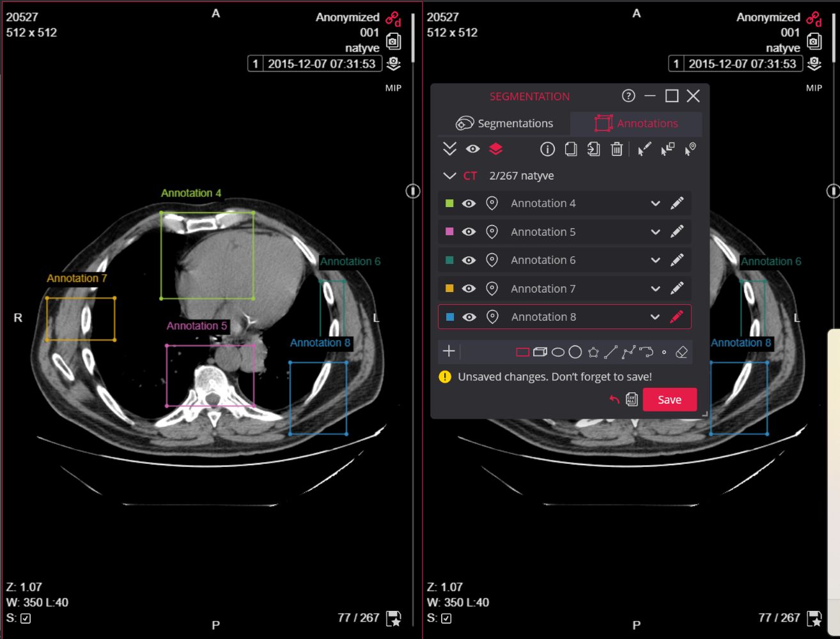Expand Annotation 5 details chevron
Screen dimensions: 840x639
tap(655, 232)
